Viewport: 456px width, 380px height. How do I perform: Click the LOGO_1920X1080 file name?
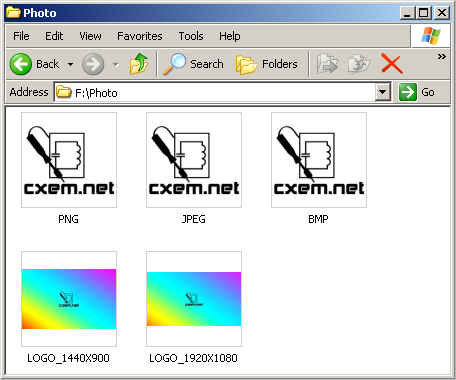(x=193, y=358)
